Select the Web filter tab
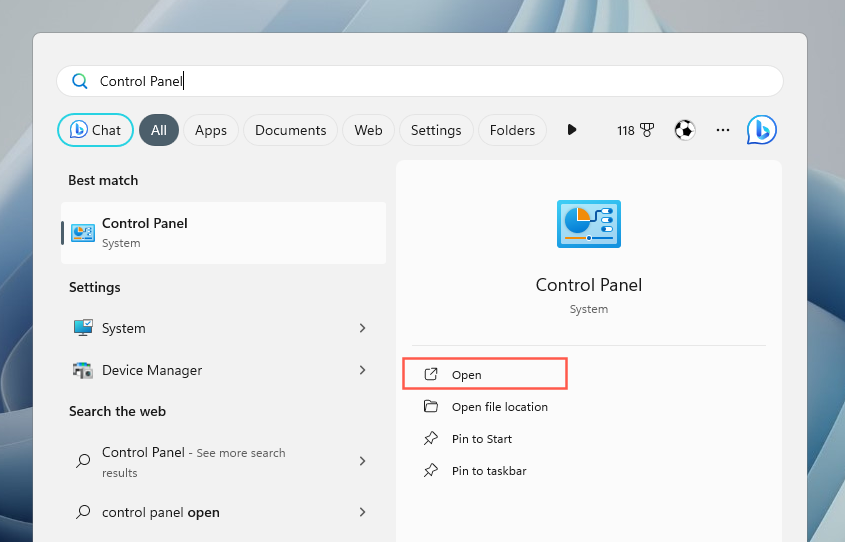 (368, 130)
